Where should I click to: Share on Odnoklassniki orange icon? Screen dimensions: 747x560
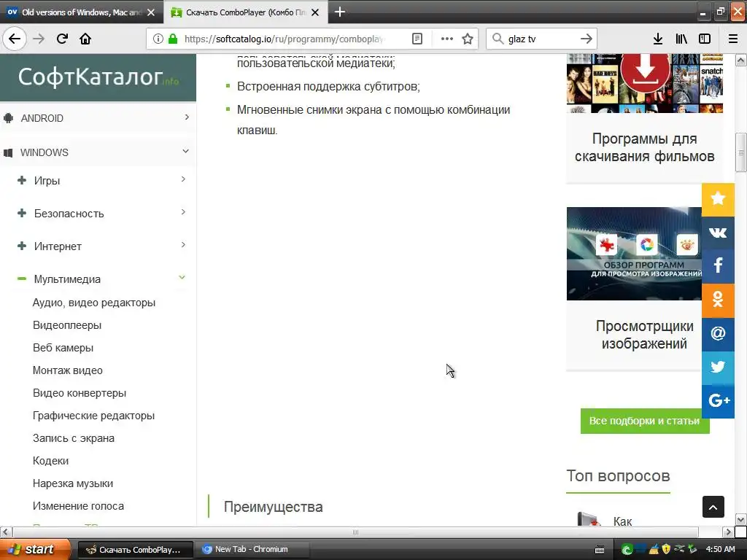[x=718, y=300]
